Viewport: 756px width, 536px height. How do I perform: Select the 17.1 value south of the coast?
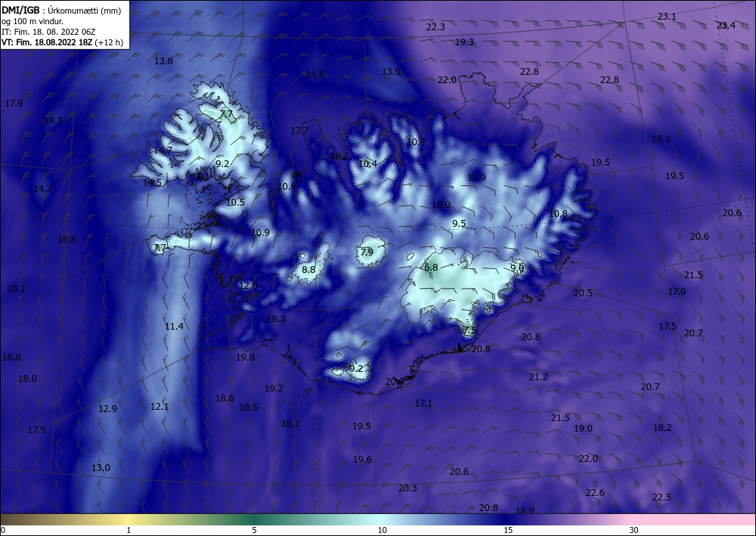(423, 404)
